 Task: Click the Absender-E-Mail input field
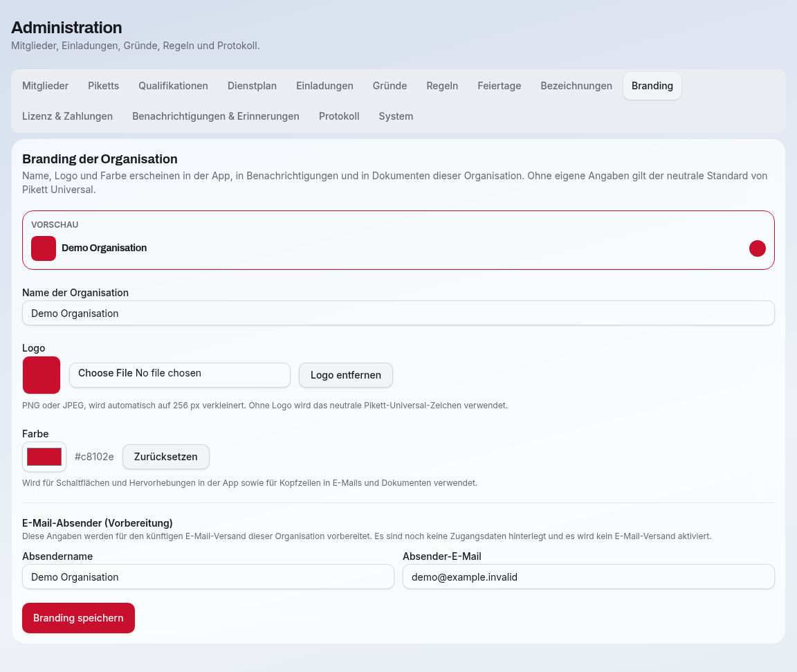(589, 577)
